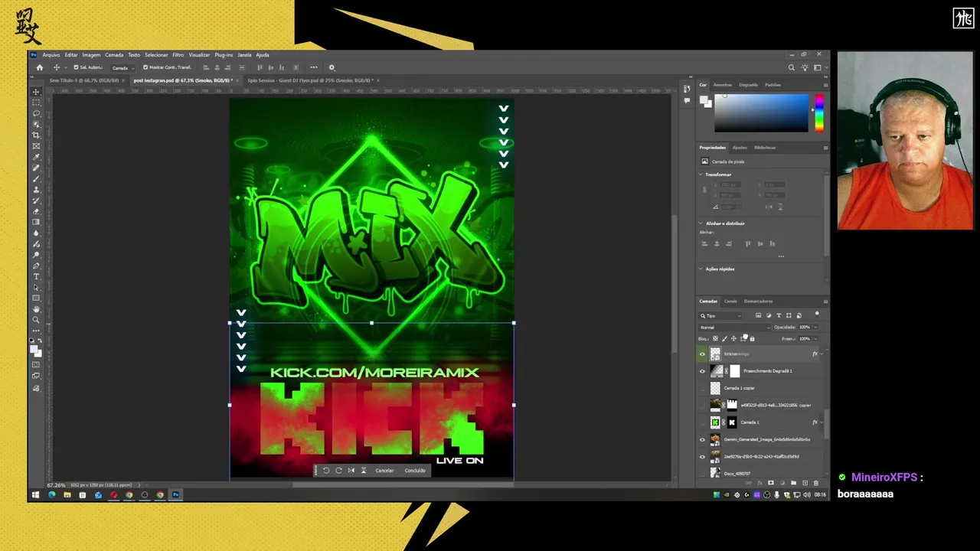The image size is (980, 551).
Task: Switch to the Amostras tab
Action: [723, 85]
